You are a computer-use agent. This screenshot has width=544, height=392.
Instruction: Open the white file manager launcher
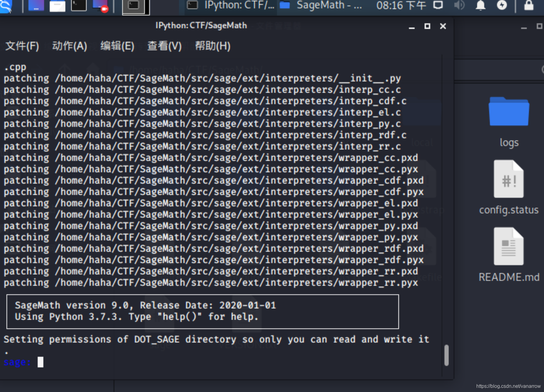(x=57, y=6)
